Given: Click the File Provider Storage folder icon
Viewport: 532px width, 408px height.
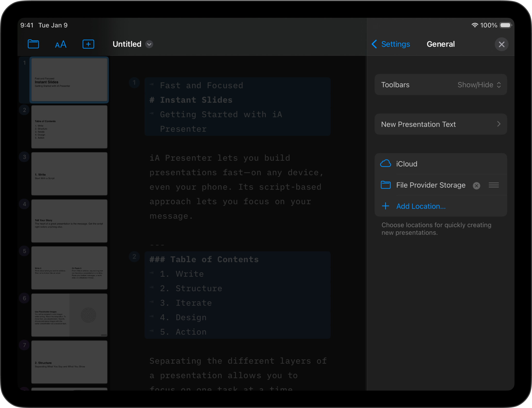Looking at the screenshot, I should (385, 185).
